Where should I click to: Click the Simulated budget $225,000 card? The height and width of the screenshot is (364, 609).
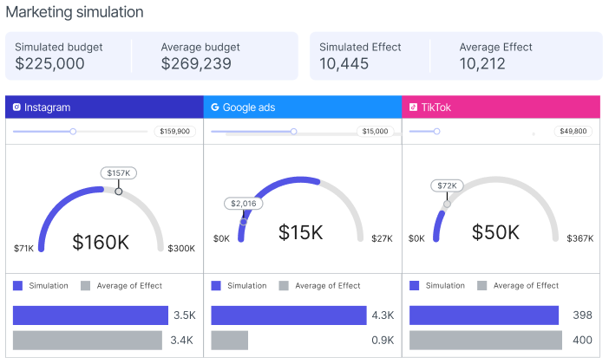tap(68, 55)
